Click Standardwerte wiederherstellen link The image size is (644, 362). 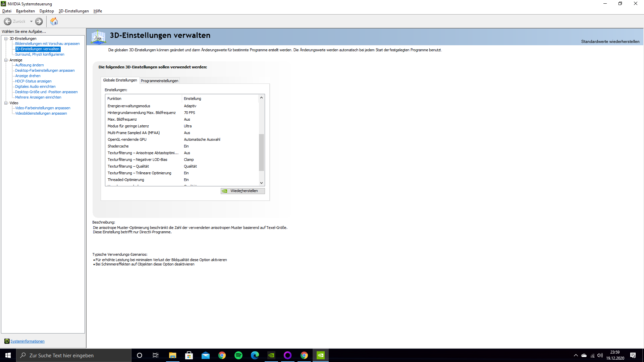coord(610,42)
